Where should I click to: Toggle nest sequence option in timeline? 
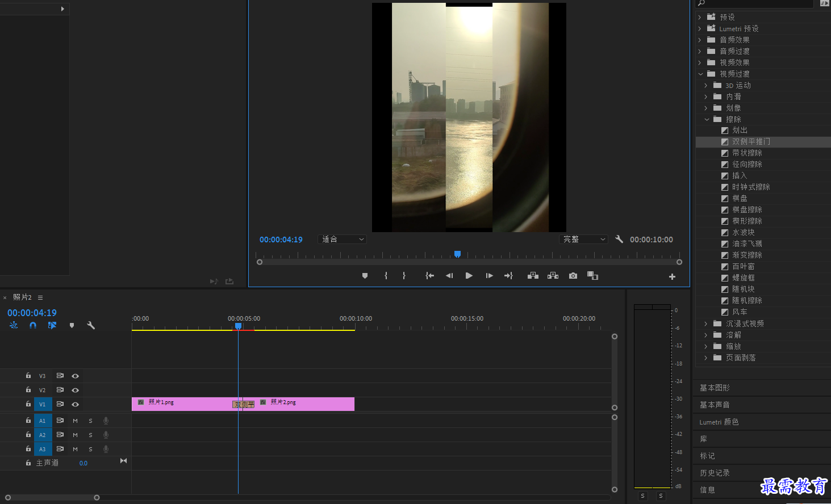[14, 325]
